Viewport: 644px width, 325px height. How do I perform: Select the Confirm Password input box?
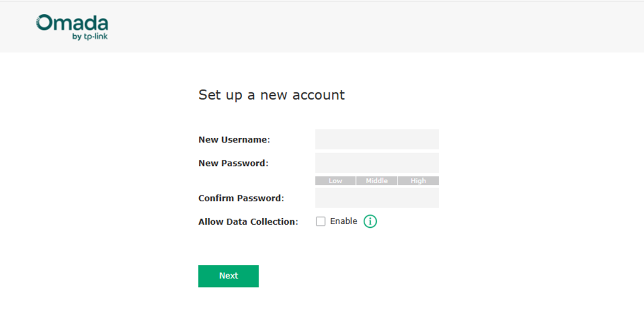coord(377,198)
